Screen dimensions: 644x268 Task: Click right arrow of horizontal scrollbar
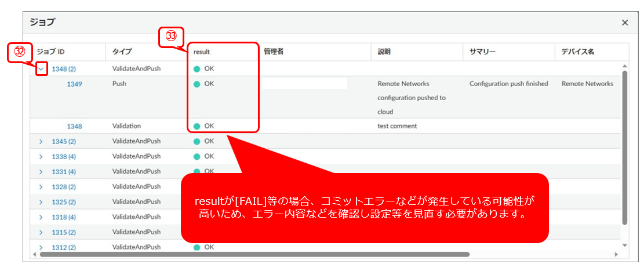[616, 254]
